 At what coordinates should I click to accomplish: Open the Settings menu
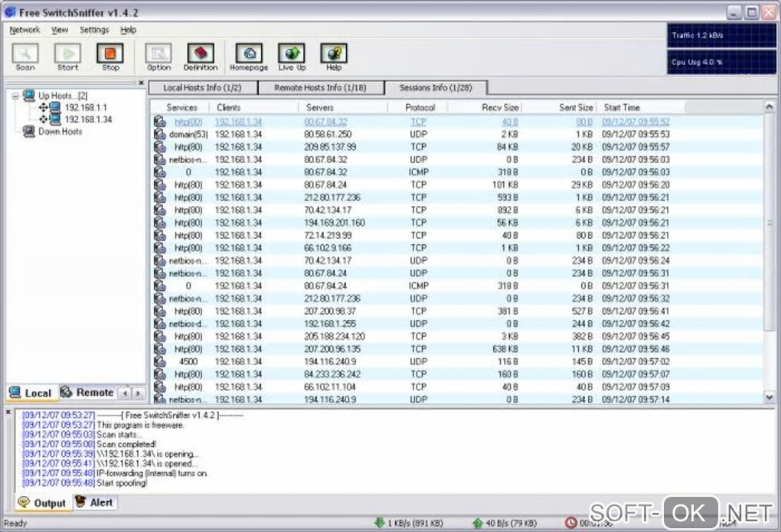[x=94, y=30]
